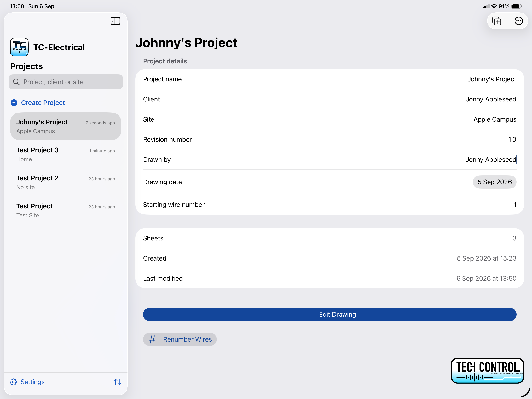Click the Projects heading in sidebar
Image resolution: width=532 pixels, height=399 pixels.
pyautogui.click(x=26, y=66)
